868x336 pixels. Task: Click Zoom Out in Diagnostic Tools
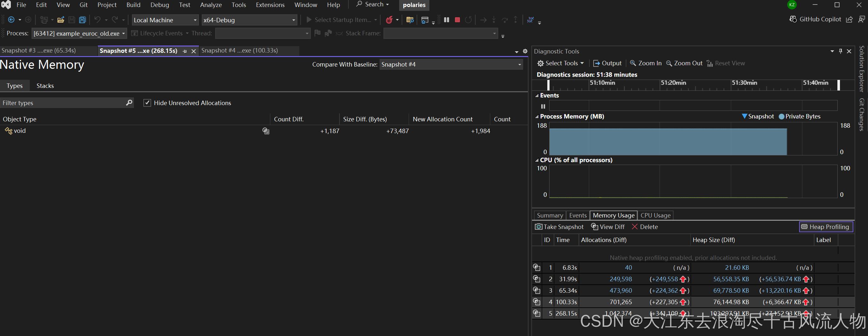684,63
